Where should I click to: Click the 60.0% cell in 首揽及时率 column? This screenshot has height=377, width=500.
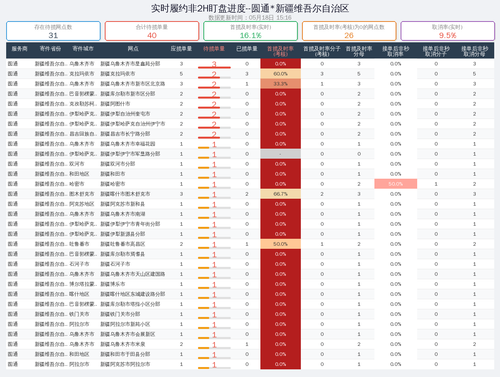[280, 74]
